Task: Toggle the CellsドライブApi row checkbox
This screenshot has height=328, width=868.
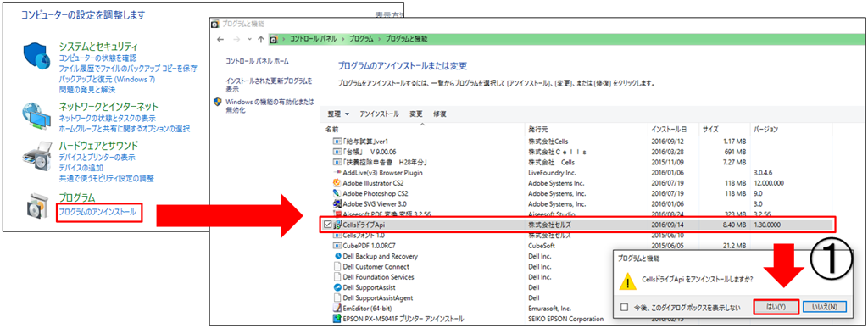Action: (x=327, y=225)
